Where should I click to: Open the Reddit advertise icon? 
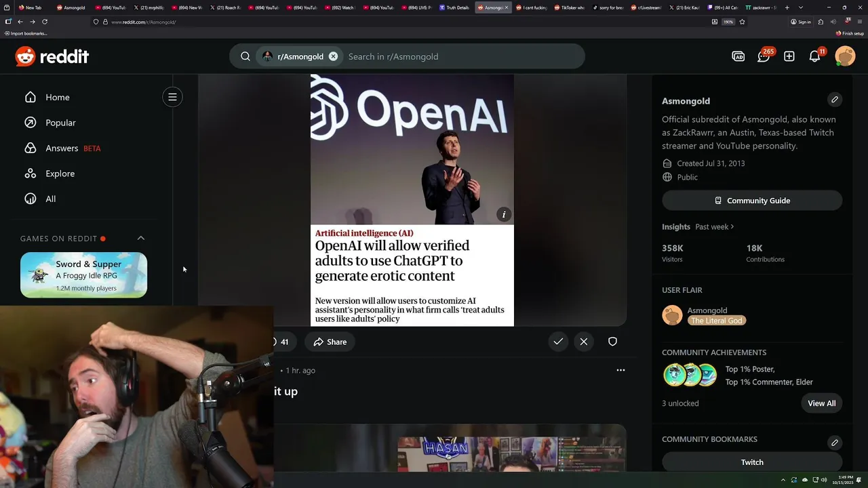[738, 56]
